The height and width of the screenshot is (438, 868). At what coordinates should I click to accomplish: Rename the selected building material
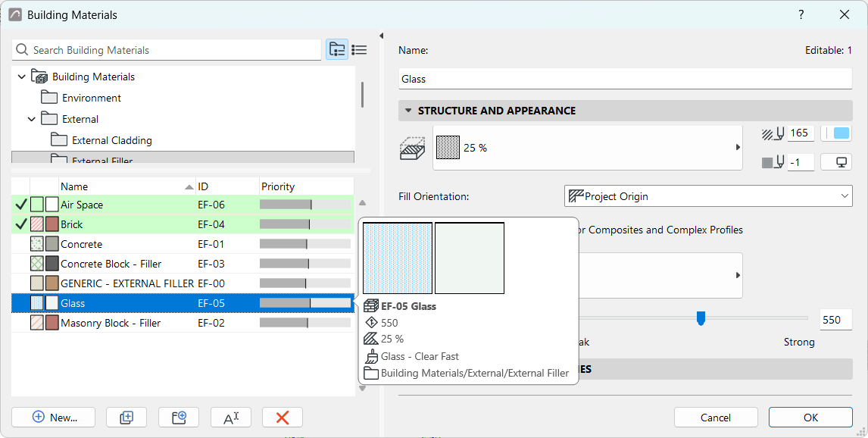(231, 418)
